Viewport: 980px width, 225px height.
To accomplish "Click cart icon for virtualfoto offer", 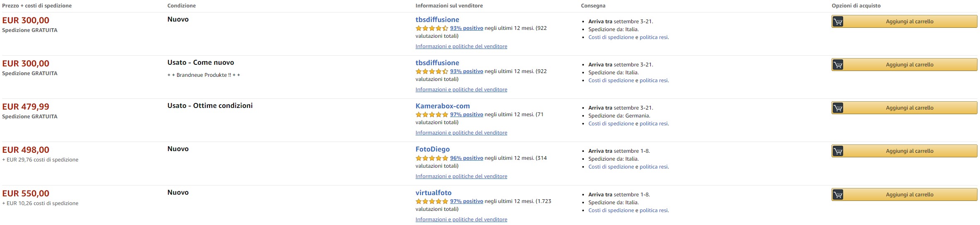I will coord(838,195).
